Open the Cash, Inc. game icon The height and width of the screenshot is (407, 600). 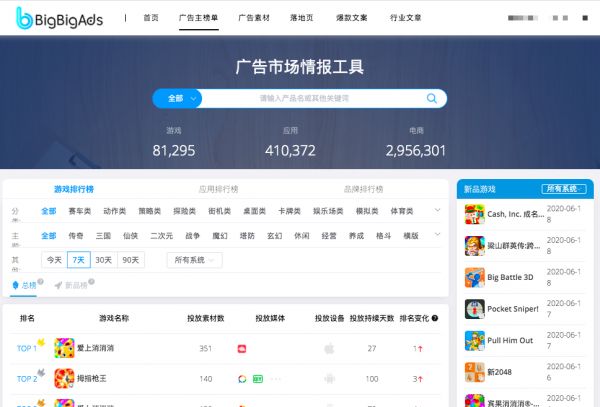[x=474, y=214]
